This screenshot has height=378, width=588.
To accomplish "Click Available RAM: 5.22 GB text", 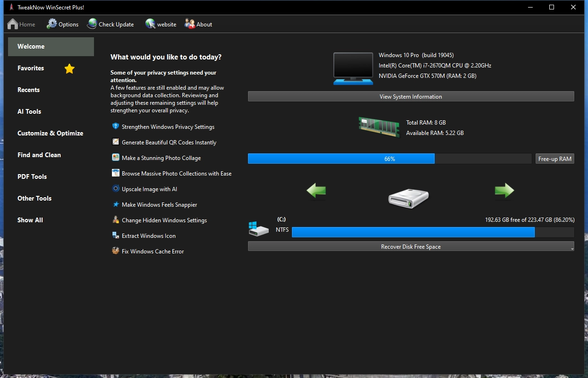I will (x=435, y=133).
